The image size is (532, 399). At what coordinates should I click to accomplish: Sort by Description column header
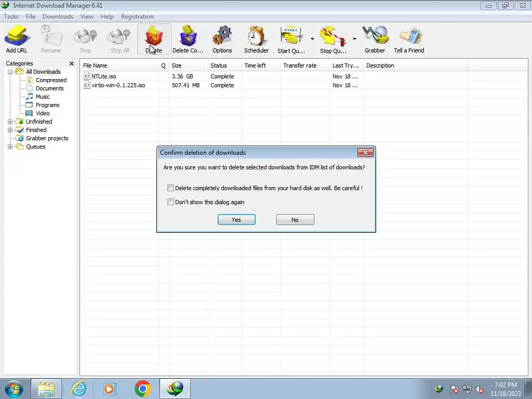pos(415,65)
